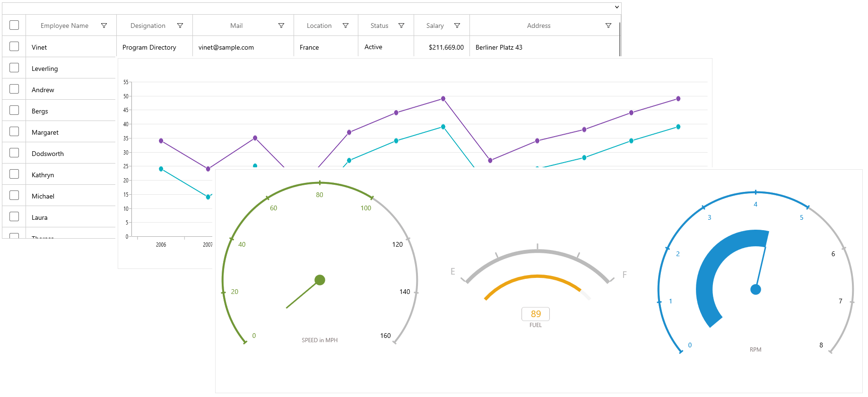Click the SPEED in MPH label
Screen dimensions: 868x397
(320, 340)
